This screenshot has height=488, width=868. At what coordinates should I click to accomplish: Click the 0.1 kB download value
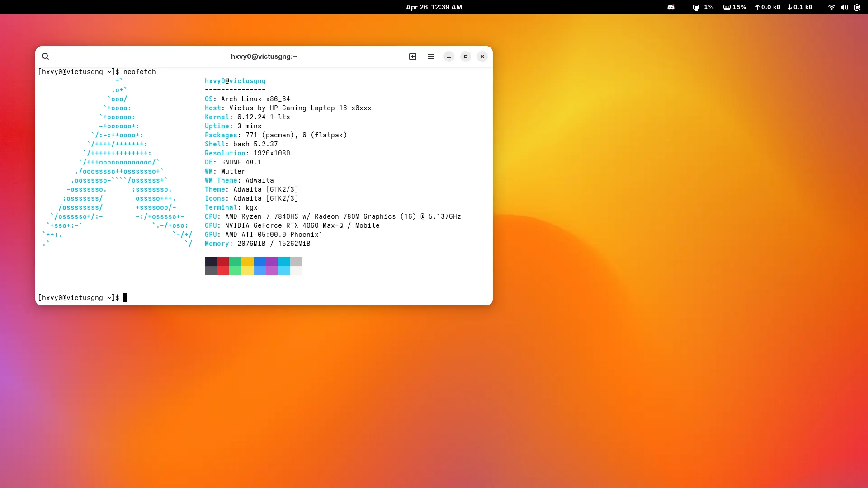[803, 7]
